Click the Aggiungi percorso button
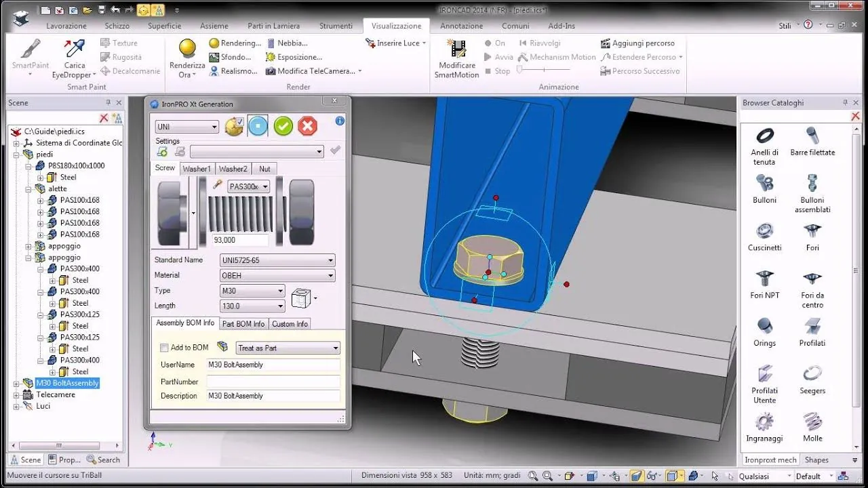Screen dimensions: 868x488 coord(637,43)
